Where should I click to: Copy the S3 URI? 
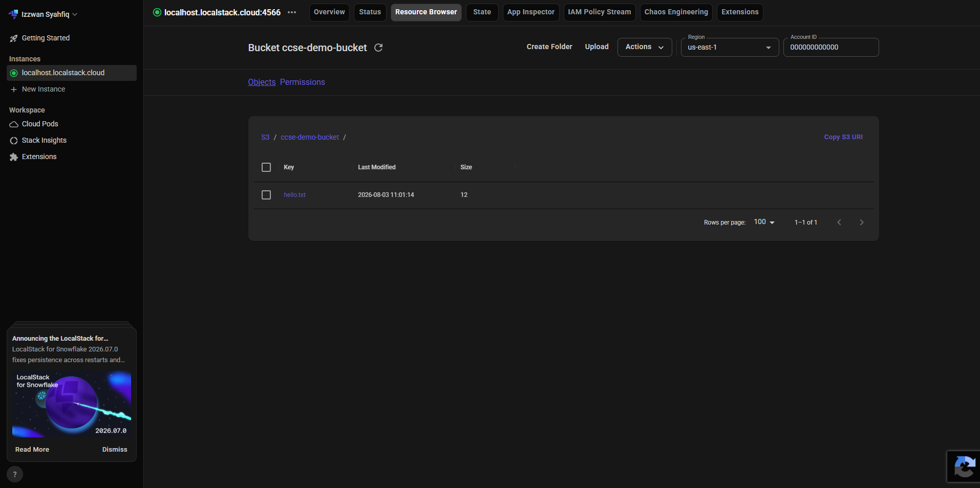pos(843,137)
